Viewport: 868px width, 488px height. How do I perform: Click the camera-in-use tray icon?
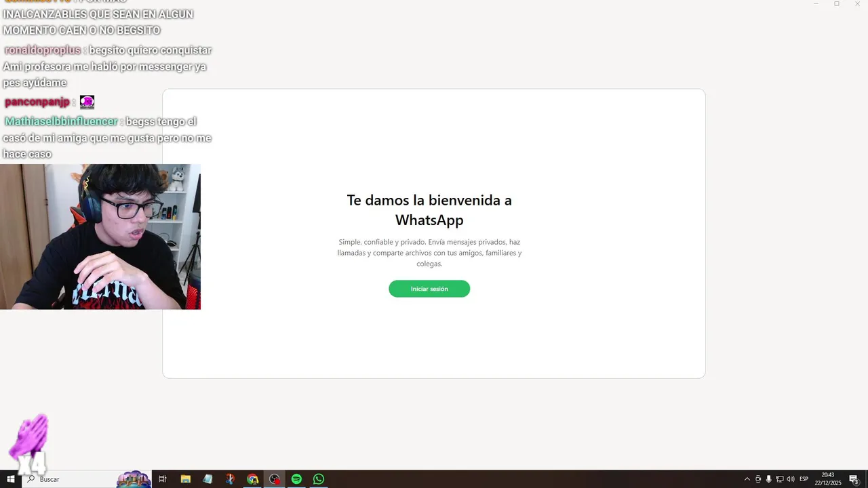(x=758, y=479)
